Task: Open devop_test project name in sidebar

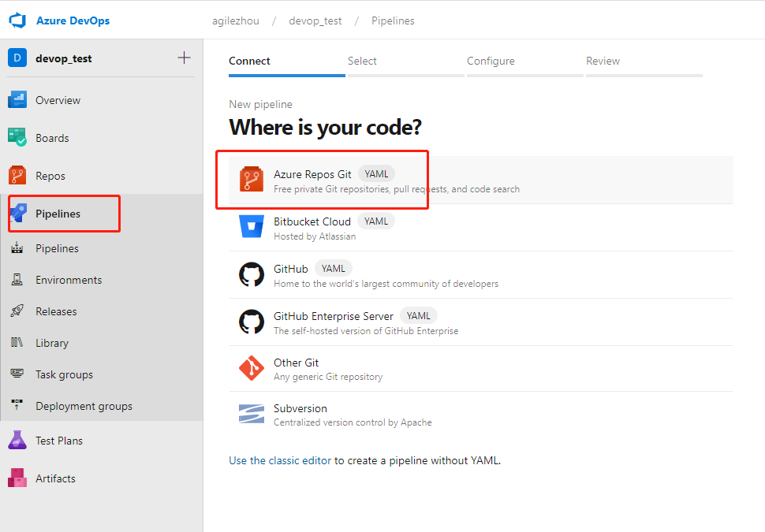Action: pyautogui.click(x=63, y=58)
